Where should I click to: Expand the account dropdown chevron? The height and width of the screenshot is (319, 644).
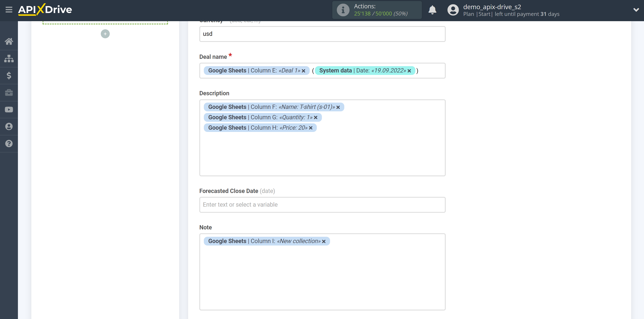[636, 10]
